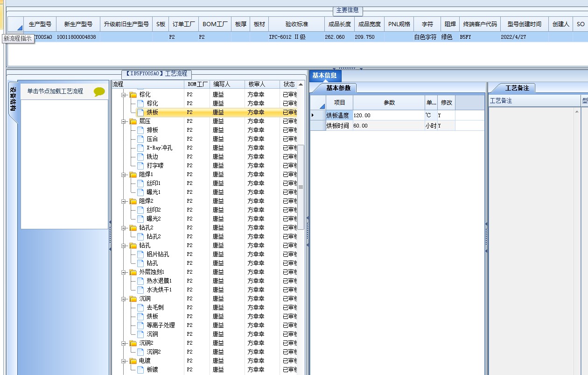Click the page icon beside 铣边
Screen dimensions: 588x375
140,156
